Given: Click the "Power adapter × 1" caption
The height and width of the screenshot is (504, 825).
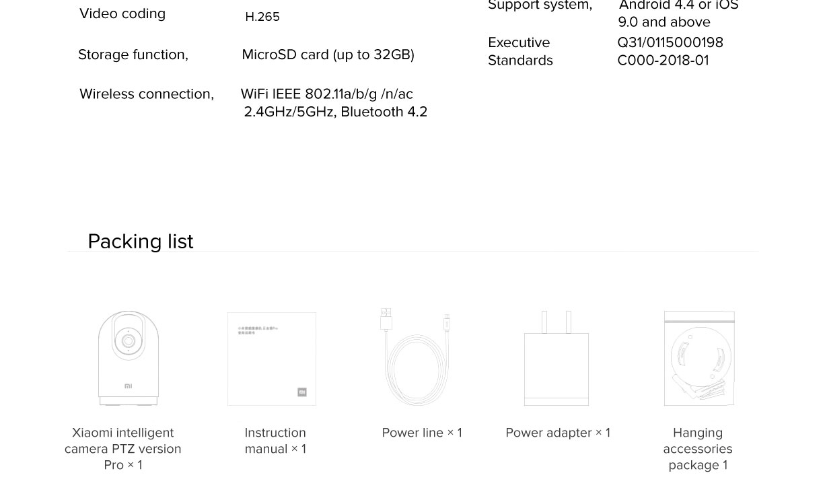Looking at the screenshot, I should point(558,433).
